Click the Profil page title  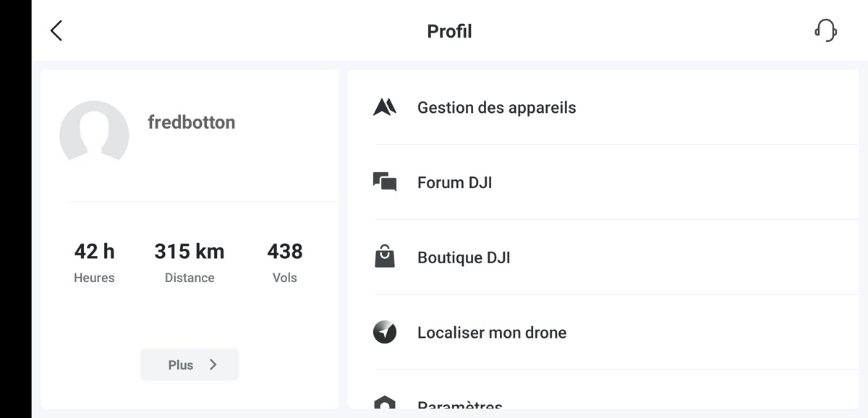pyautogui.click(x=449, y=31)
